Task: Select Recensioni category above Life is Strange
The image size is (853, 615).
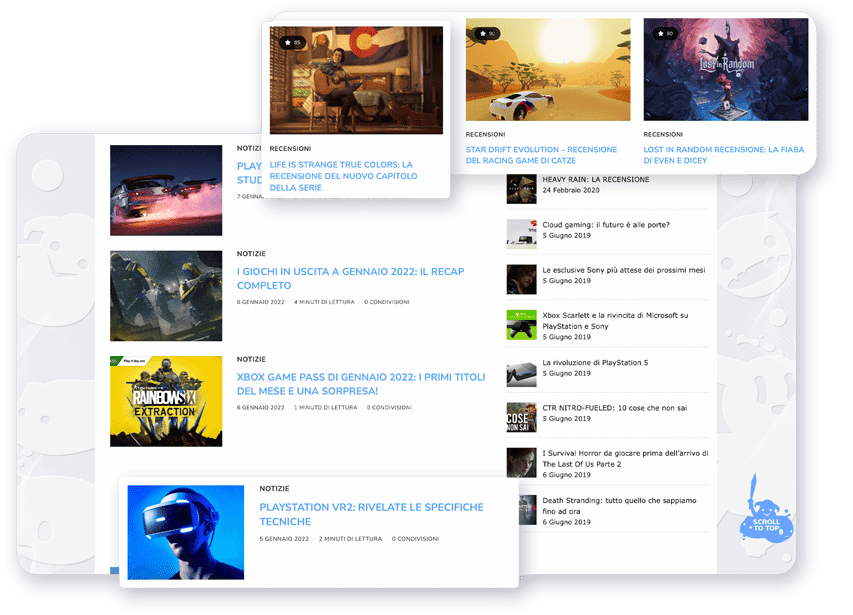Action: 290,148
